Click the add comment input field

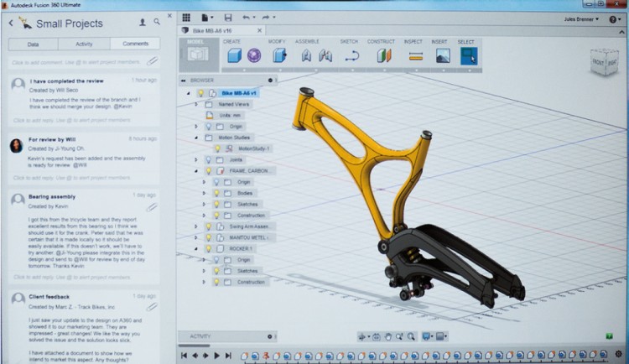tap(75, 62)
